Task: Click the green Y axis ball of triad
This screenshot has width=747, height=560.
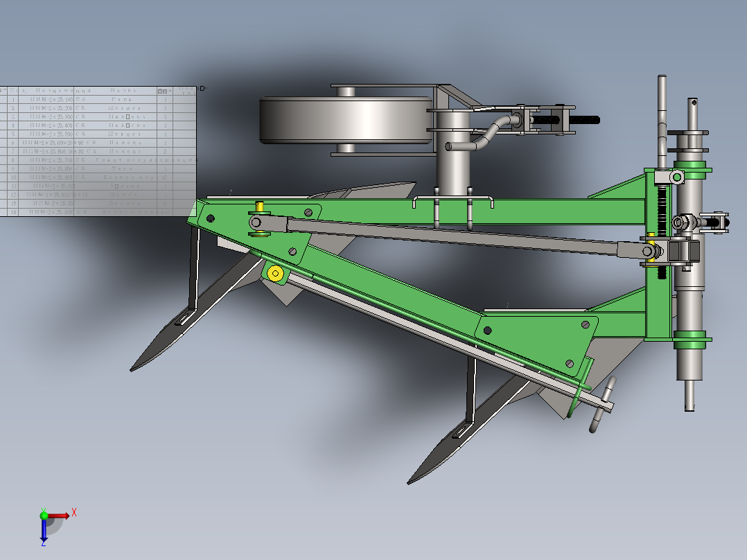Action: point(44,516)
